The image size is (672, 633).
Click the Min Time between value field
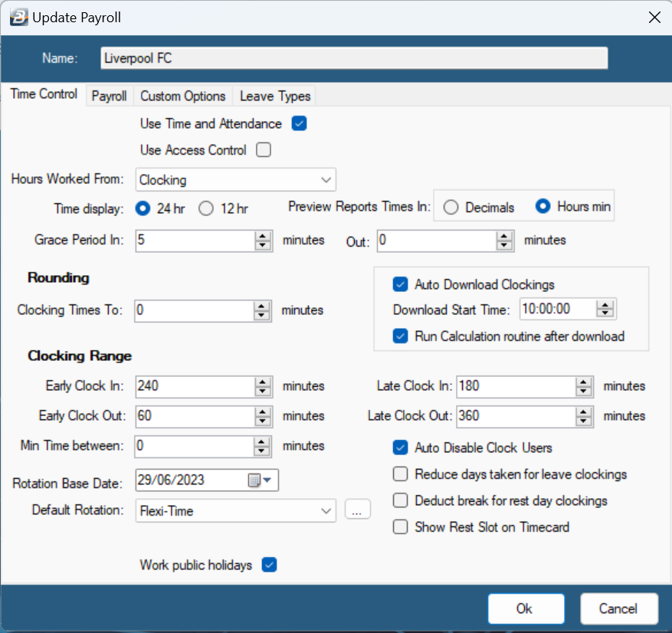194,447
